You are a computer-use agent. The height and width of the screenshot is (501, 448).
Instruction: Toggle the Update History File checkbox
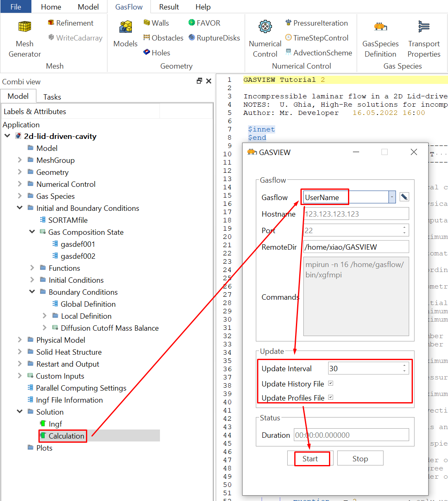[x=331, y=384]
